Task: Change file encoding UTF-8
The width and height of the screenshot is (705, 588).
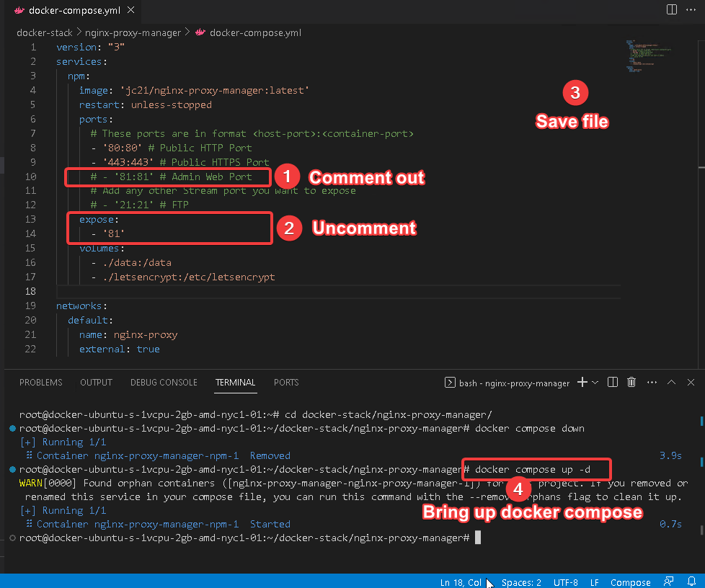Action: pos(566,582)
